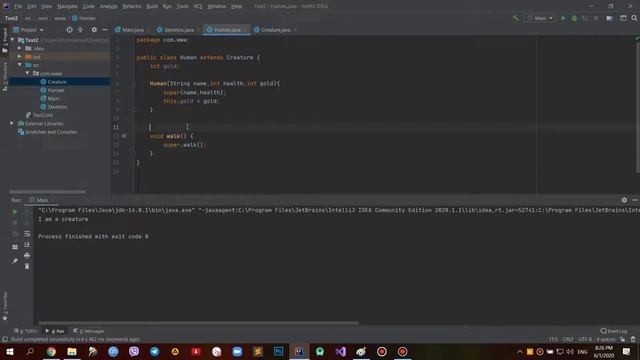Screen dimensions: 640x360
Task: Expand the External Libraries node
Action: 12,123
